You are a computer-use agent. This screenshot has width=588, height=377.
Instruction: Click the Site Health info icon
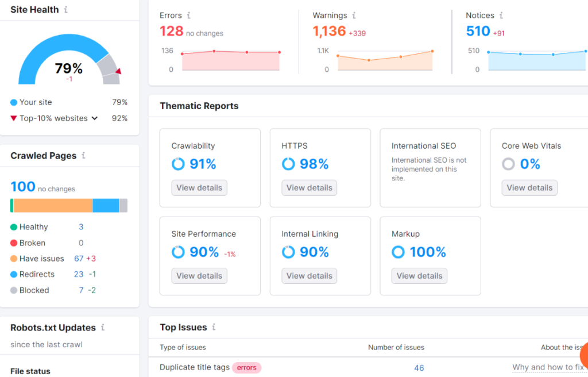(66, 10)
